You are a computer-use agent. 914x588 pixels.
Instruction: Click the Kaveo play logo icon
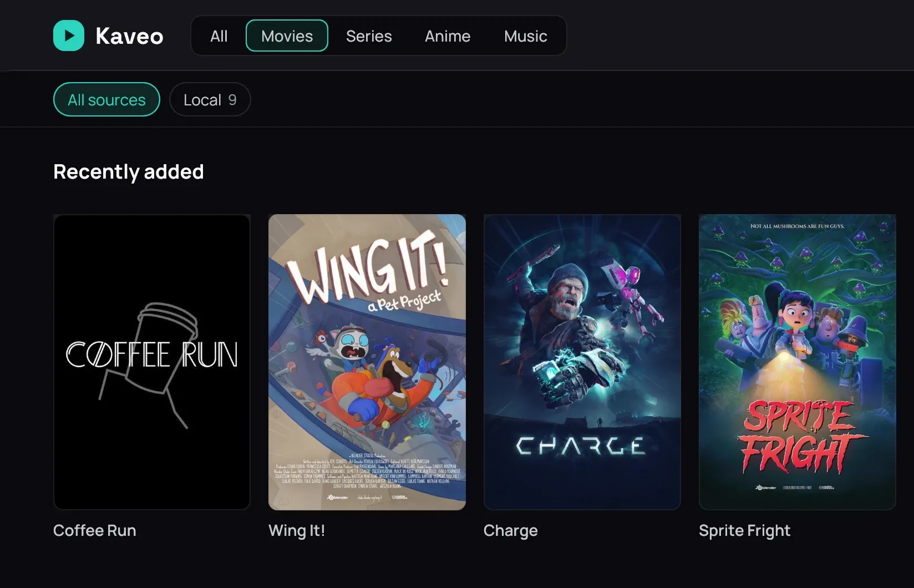coord(69,36)
